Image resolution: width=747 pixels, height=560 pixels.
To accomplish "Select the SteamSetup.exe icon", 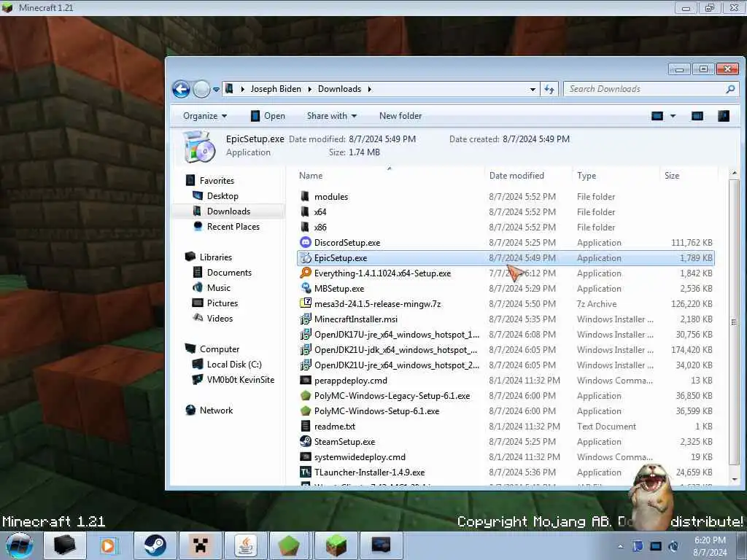I will pyautogui.click(x=306, y=441).
